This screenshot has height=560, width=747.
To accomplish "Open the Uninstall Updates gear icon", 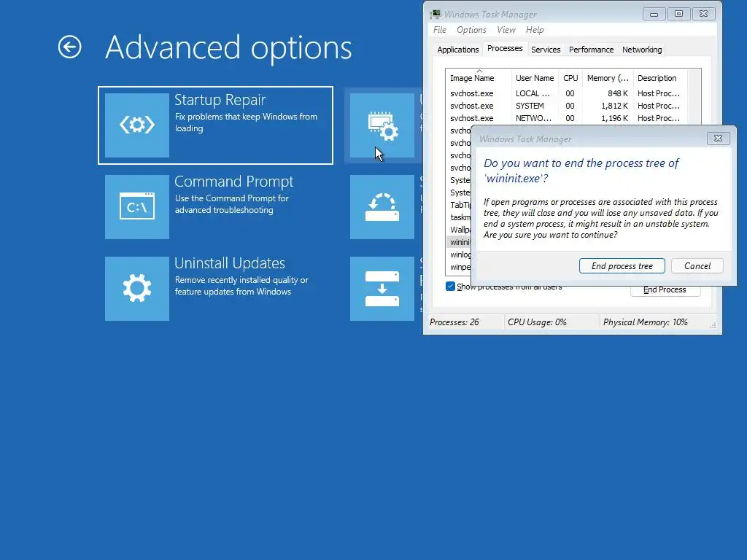I will 136,289.
